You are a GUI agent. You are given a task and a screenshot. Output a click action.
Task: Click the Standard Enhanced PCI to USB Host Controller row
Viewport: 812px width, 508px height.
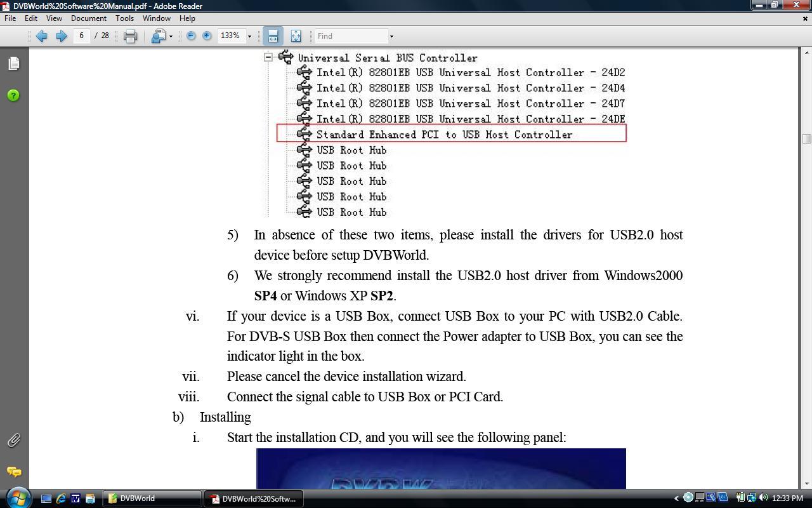(451, 133)
